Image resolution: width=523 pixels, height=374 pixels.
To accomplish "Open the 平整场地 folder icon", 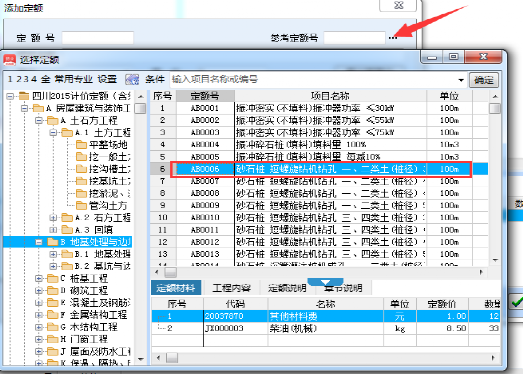I will 81,144.
